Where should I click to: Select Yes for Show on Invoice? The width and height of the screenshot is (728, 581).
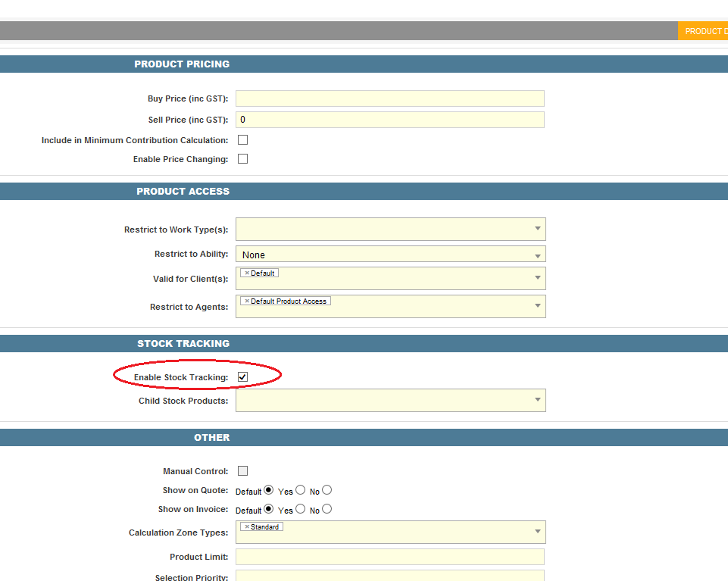300,509
